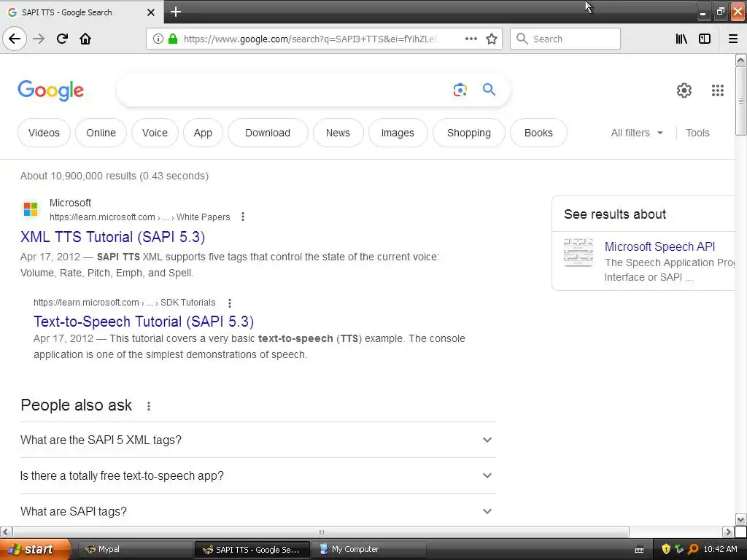The image size is (747, 560).
Task: Select the Online filter chip
Action: [101, 133]
